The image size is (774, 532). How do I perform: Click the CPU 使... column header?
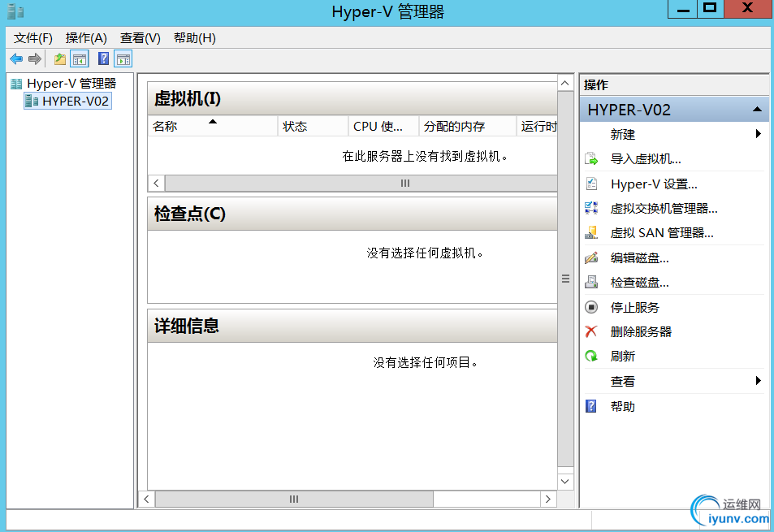[x=383, y=127]
